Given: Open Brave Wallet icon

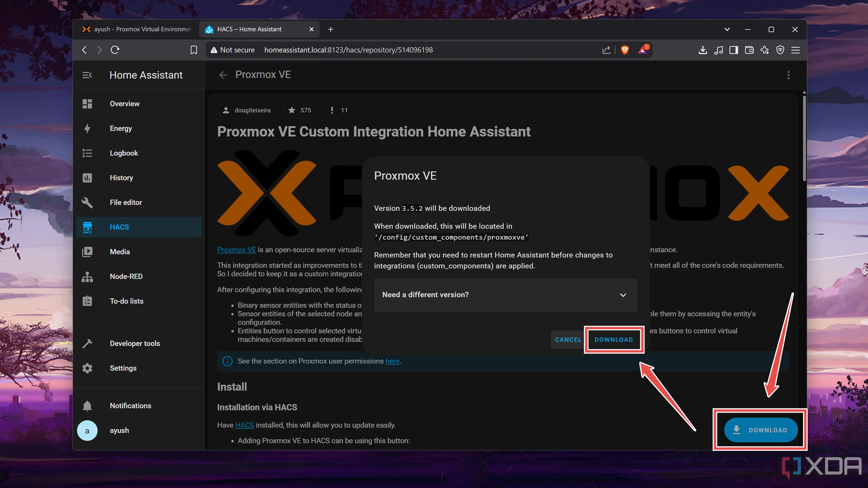Looking at the screenshot, I should click(749, 50).
